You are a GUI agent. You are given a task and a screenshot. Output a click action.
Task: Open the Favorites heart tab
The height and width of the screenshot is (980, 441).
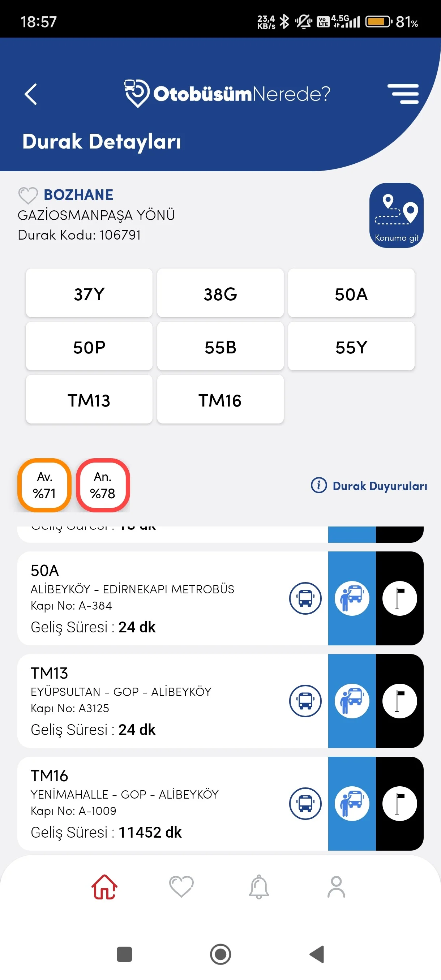(181, 887)
